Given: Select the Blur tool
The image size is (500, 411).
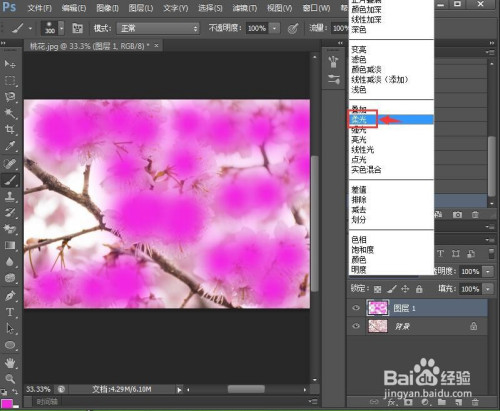Looking at the screenshot, I should click(10, 262).
